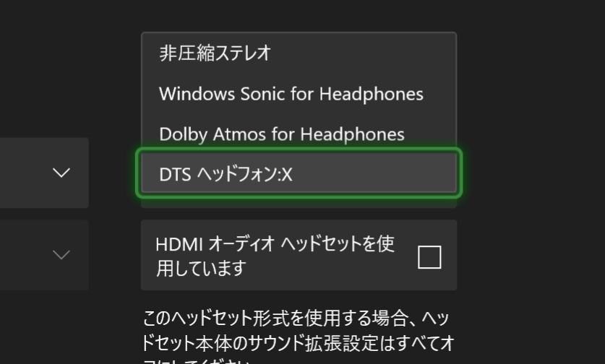605x364 pixels.
Task: Click the blank area right of 非圧縮ステレオ
Action: 363,53
